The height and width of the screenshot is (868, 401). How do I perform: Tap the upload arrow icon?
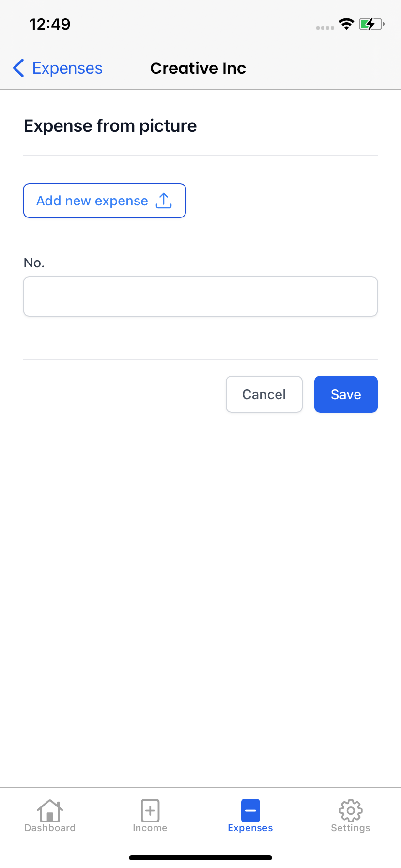[x=164, y=201]
